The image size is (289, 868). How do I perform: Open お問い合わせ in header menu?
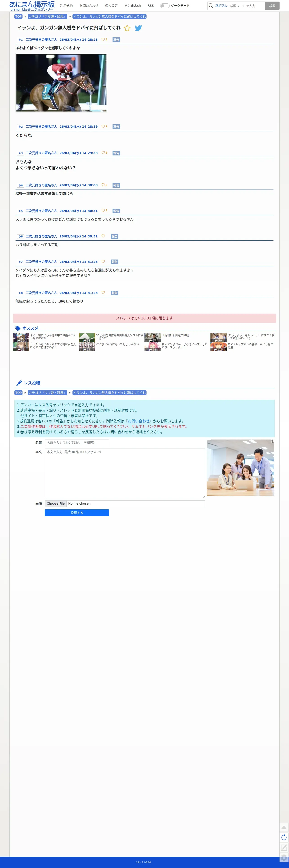pos(89,6)
